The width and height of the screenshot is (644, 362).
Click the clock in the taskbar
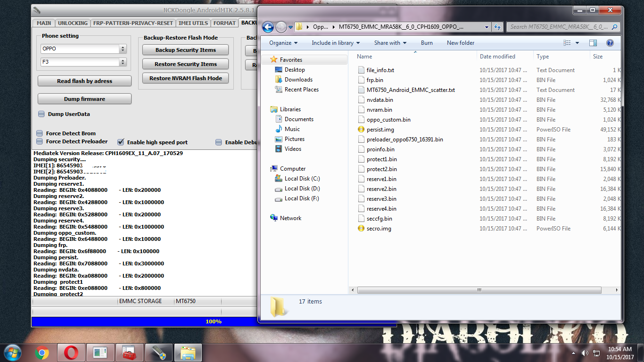(620, 353)
